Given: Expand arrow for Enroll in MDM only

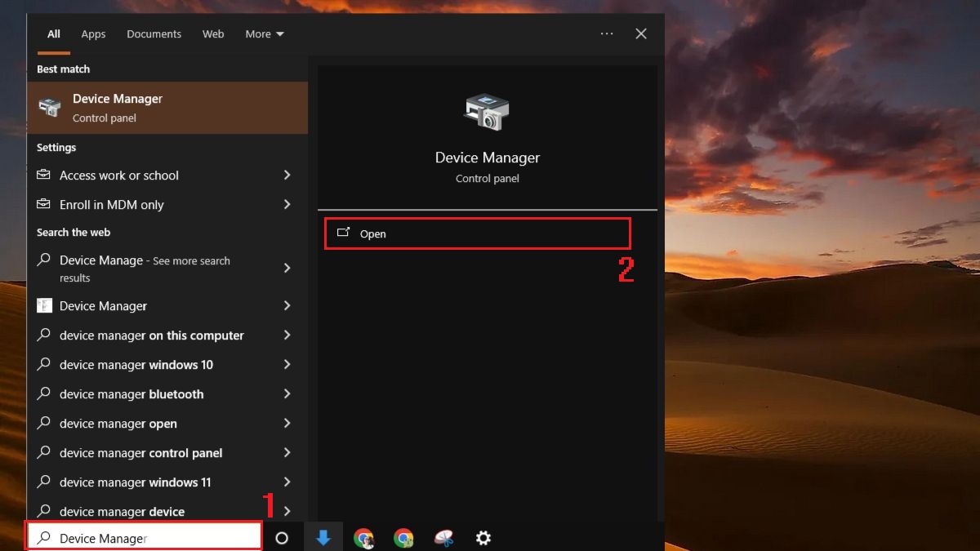Looking at the screenshot, I should tap(287, 205).
